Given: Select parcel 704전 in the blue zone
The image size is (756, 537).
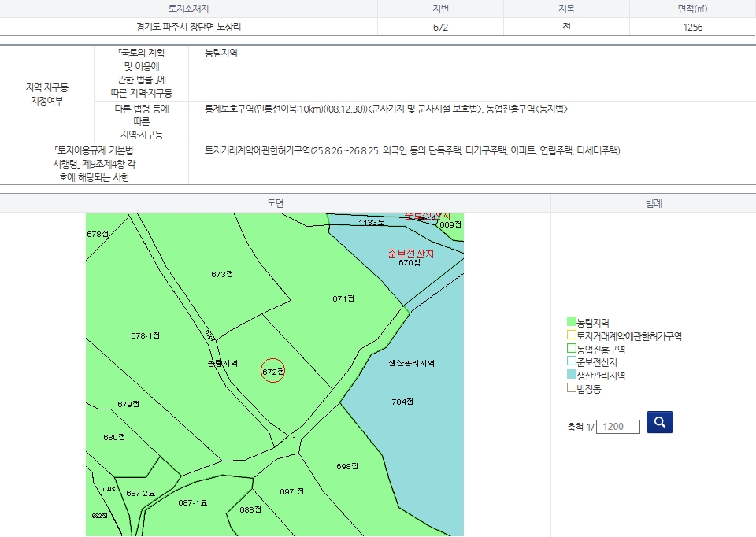Looking at the screenshot, I should click(402, 402).
